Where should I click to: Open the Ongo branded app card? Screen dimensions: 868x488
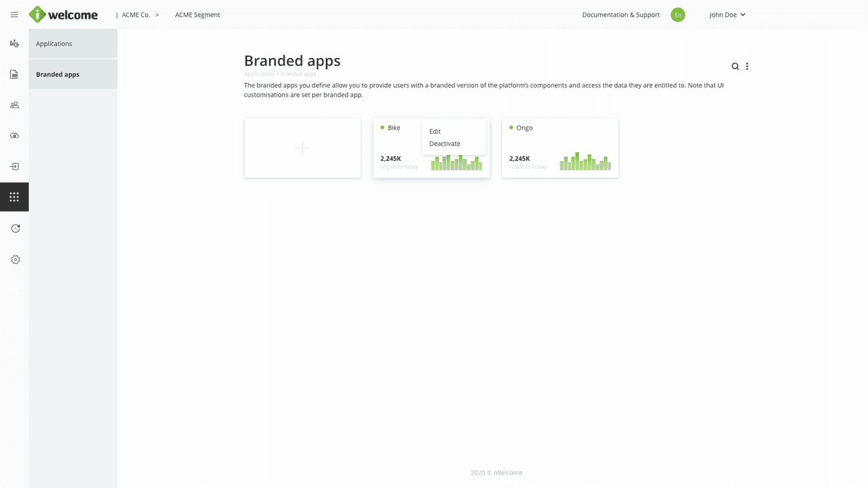point(560,148)
